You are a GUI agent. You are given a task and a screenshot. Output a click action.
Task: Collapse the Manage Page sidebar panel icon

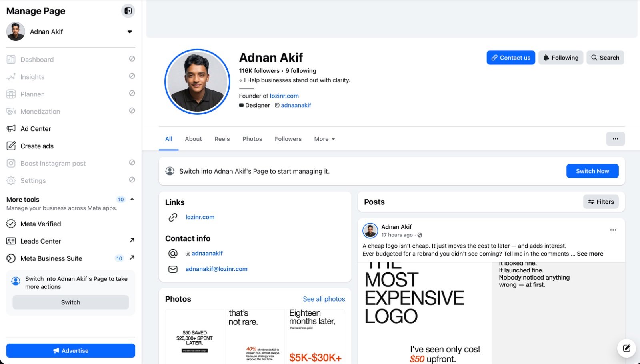[x=128, y=11]
